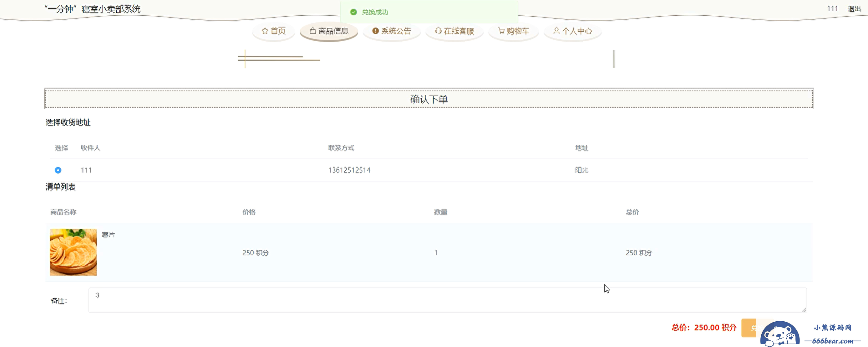This screenshot has height=347, width=868.
Task: Click the address cell 阳光
Action: click(581, 170)
